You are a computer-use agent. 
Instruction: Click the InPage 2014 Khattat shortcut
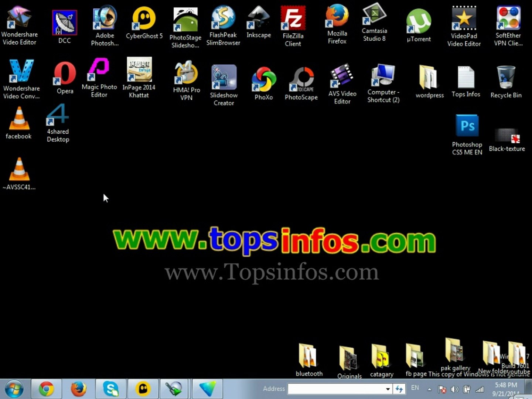pyautogui.click(x=139, y=78)
